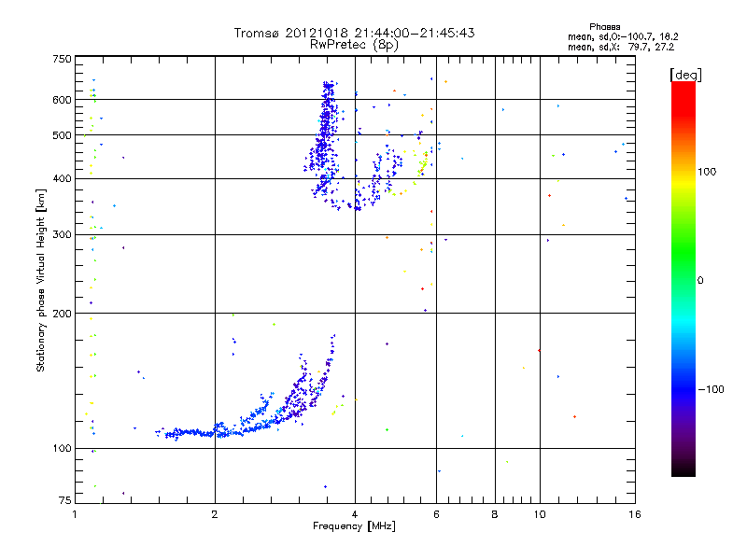Click the x-axis tick label '6'
The height and width of the screenshot is (560, 747).
coord(436,514)
